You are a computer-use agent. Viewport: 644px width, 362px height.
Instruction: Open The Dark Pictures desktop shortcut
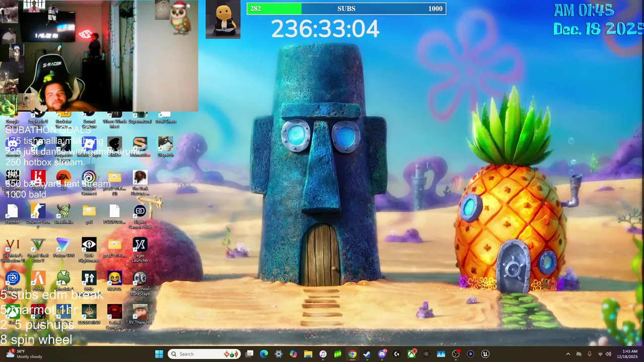coord(140,182)
